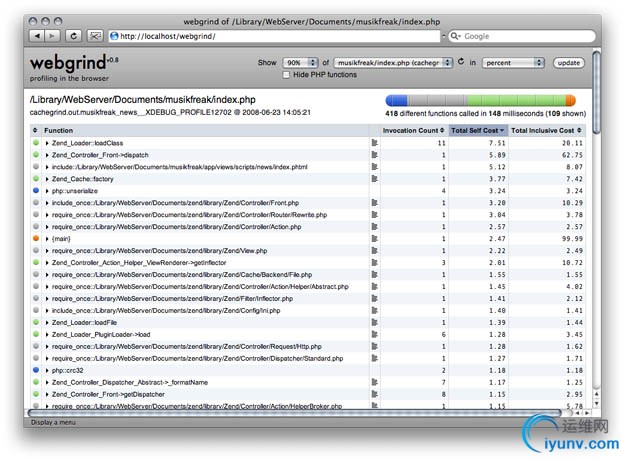Click the page scroll up arrow
The width and height of the screenshot is (625, 460).
(596, 394)
